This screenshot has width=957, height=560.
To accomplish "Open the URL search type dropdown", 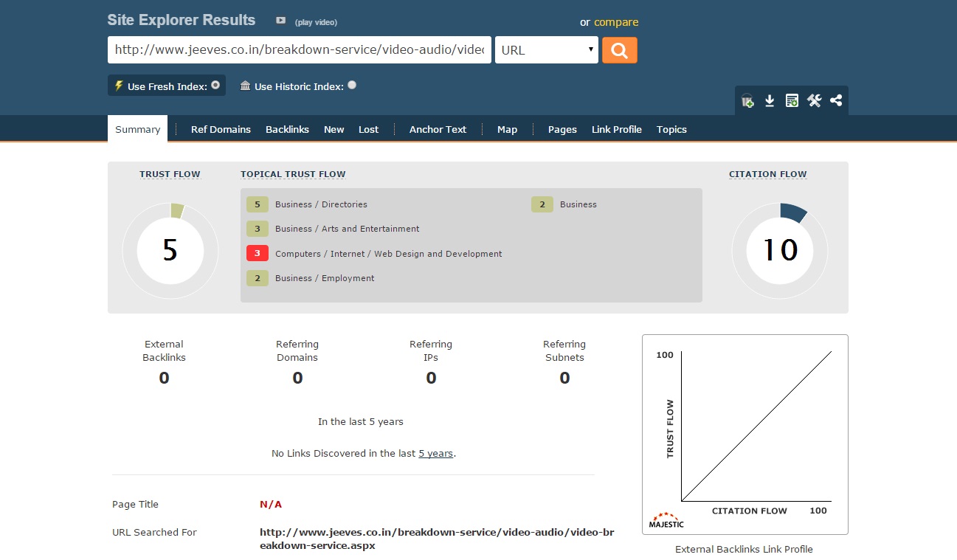I will 547,50.
